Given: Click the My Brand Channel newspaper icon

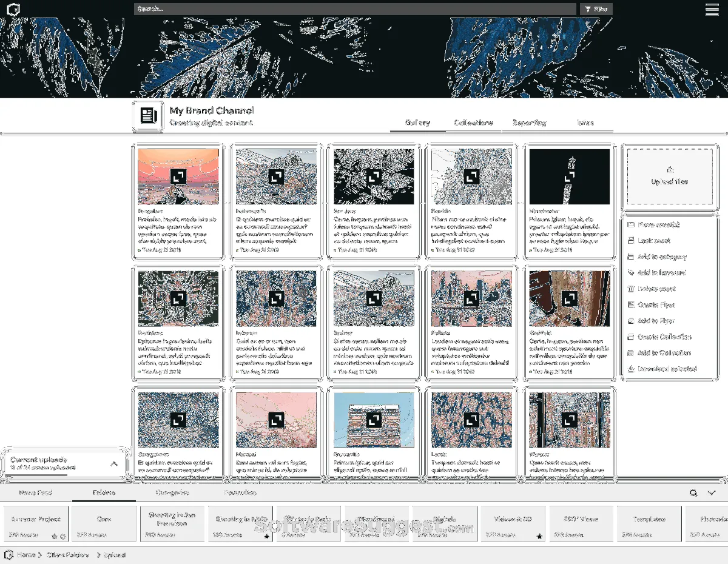Looking at the screenshot, I should tap(148, 115).
